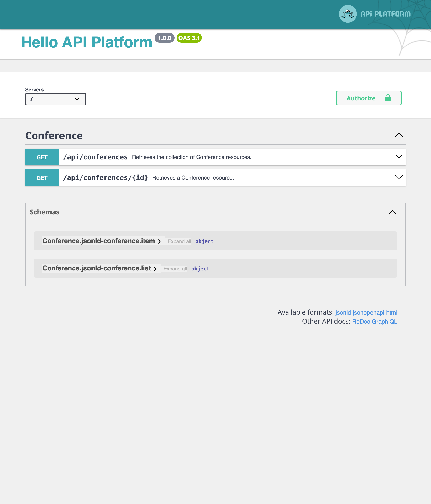Image resolution: width=431 pixels, height=504 pixels.
Task: Click Expand all next to conference.item schema
Action: point(179,241)
